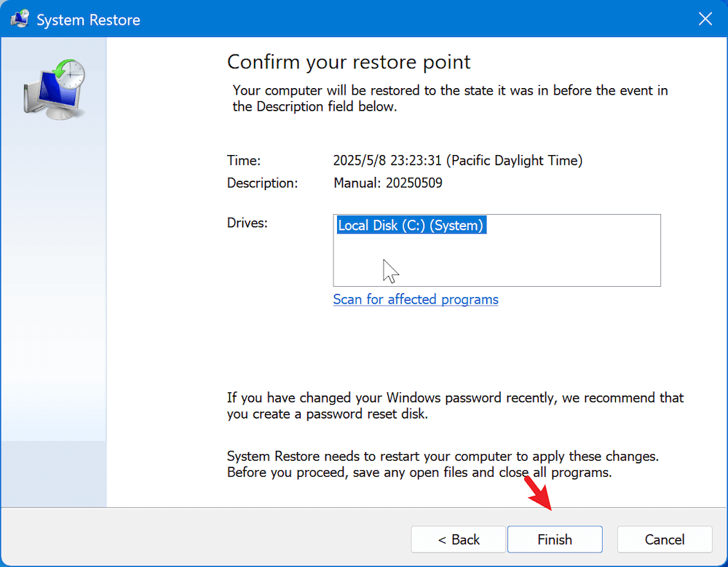Close the System Restore dialog
The height and width of the screenshot is (567, 728).
[704, 19]
